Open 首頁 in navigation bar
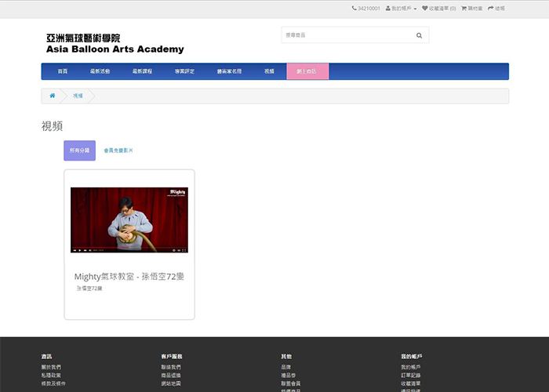Viewport: 549px width, 392px height. 62,71
